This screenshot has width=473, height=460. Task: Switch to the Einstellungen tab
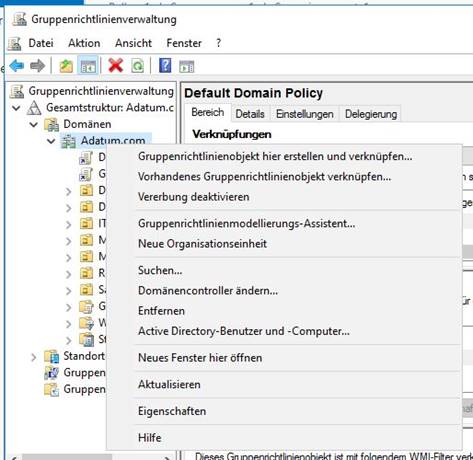305,114
